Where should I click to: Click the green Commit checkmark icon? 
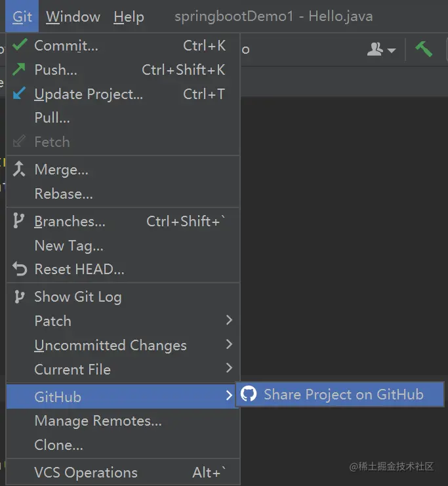pos(20,45)
